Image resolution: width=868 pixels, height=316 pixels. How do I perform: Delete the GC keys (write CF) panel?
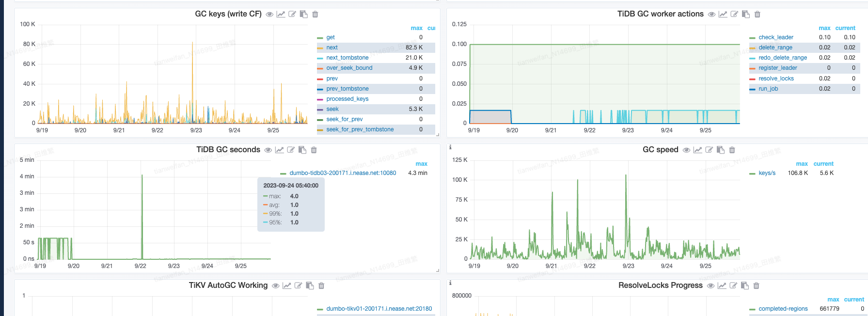tap(315, 15)
